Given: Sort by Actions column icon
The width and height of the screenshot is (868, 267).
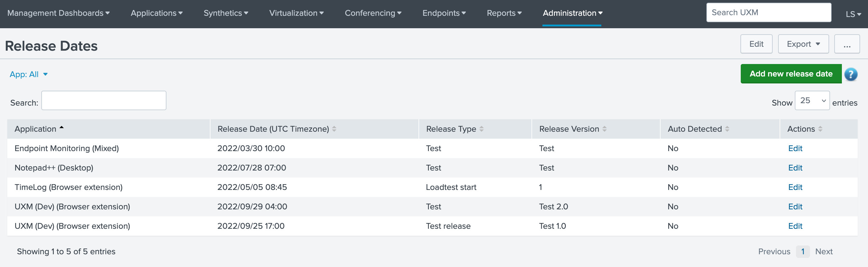Looking at the screenshot, I should [x=820, y=129].
